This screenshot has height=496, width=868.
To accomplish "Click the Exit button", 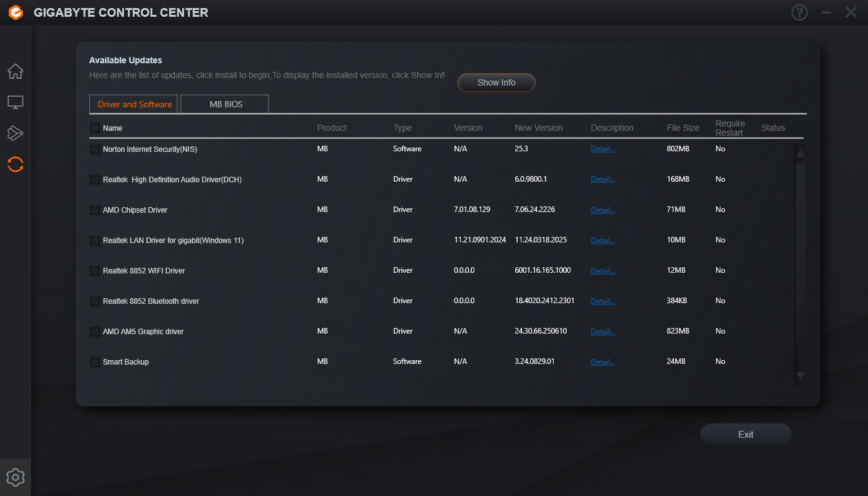I will tap(745, 435).
